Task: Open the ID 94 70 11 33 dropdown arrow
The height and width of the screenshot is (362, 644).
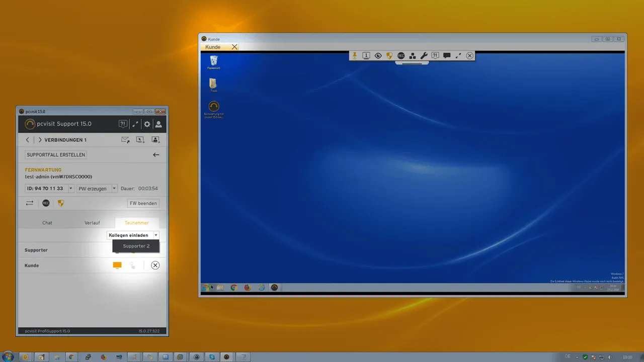Action: [x=71, y=189]
